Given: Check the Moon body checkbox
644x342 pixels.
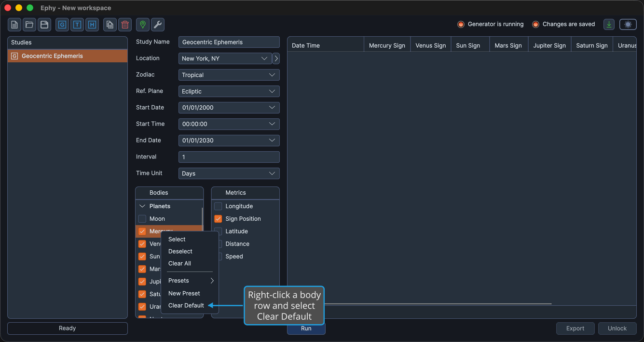Looking at the screenshot, I should tap(142, 219).
